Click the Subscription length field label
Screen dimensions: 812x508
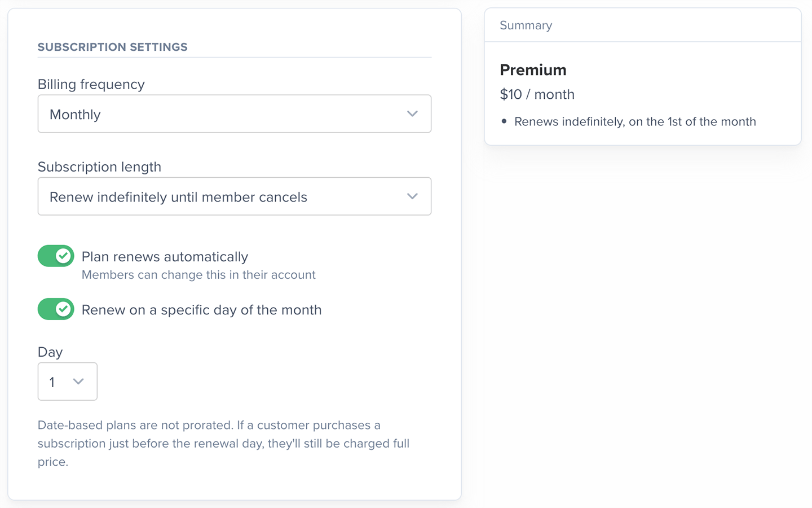(99, 167)
